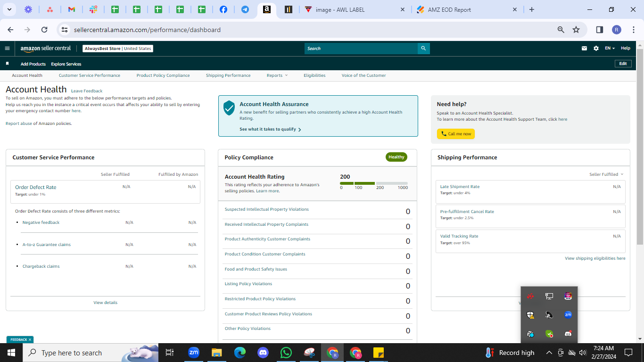Go back with the browser back arrow
644x362 pixels.
click(10, 30)
